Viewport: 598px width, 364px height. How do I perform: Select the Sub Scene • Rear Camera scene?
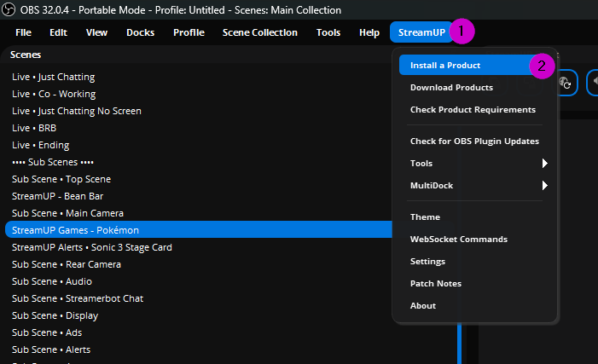(x=66, y=264)
